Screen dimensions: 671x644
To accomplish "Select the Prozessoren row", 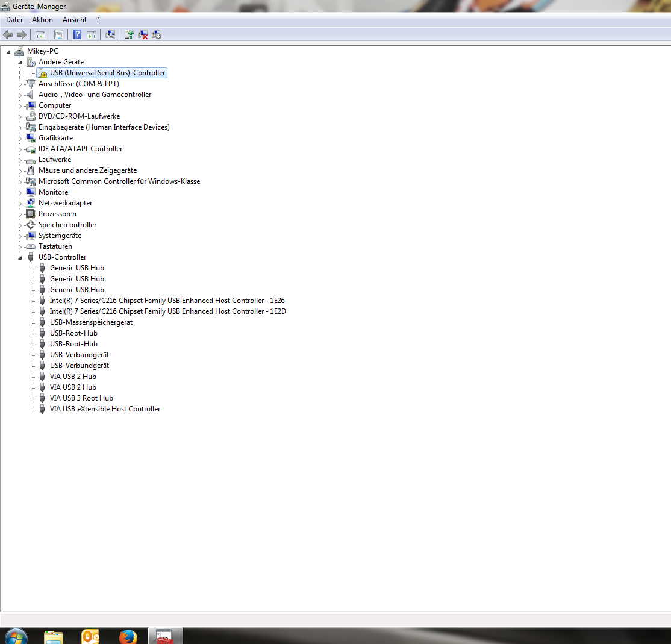I will [x=57, y=213].
